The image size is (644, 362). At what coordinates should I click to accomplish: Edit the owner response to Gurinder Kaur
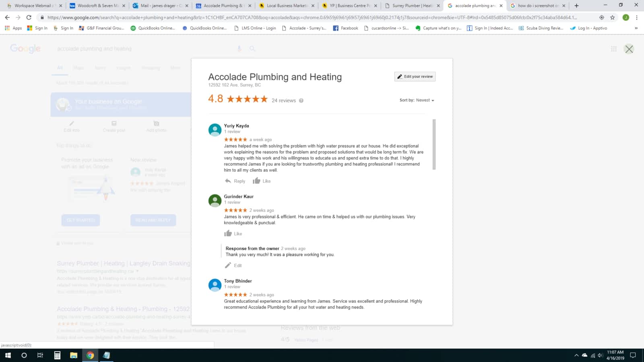[x=233, y=265]
